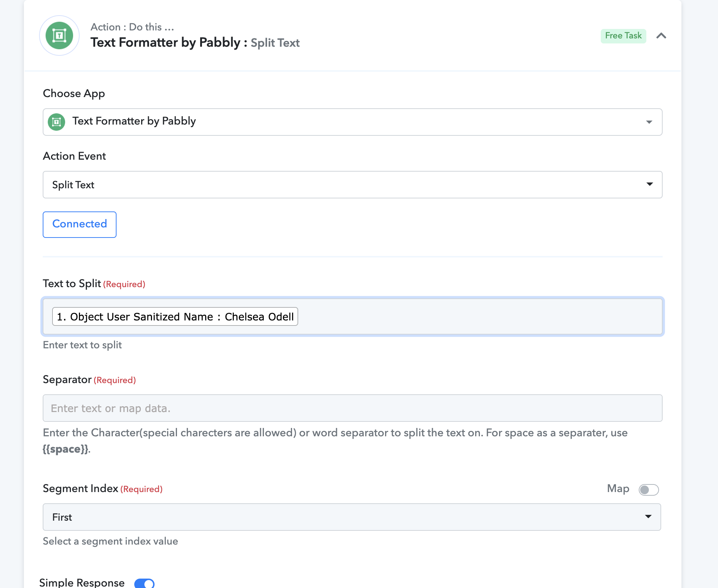Click into the Separator input field
This screenshot has width=718, height=588.
coord(352,408)
